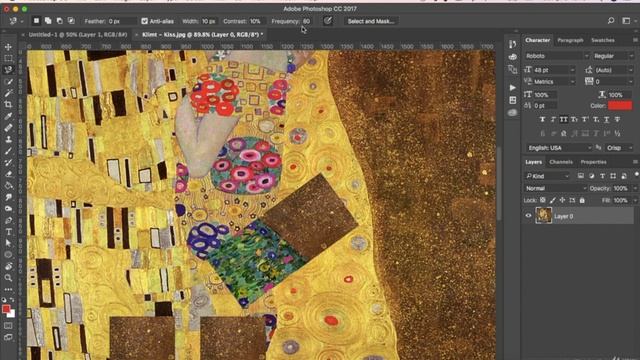Open the Actions play-icon panel
Viewport: 640px width, 360px height.
tap(513, 87)
